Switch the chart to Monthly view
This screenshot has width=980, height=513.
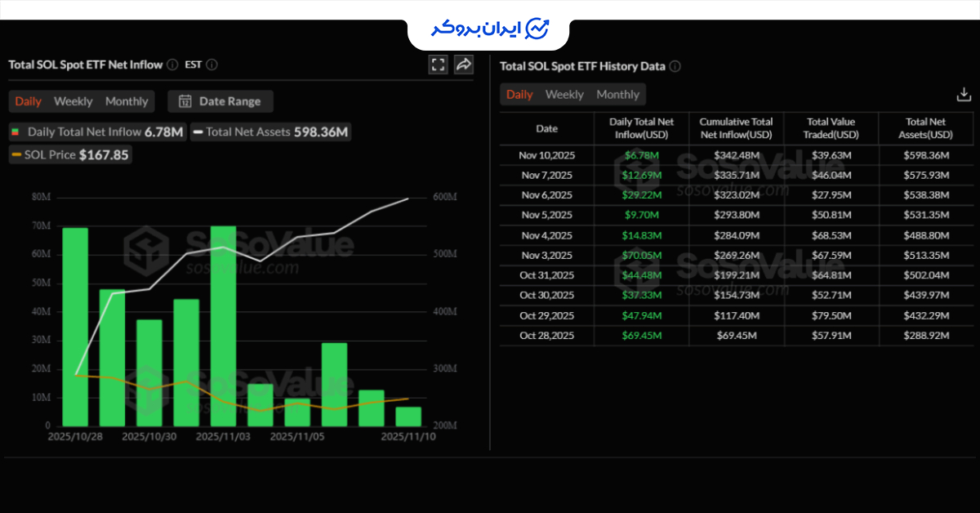[127, 101]
